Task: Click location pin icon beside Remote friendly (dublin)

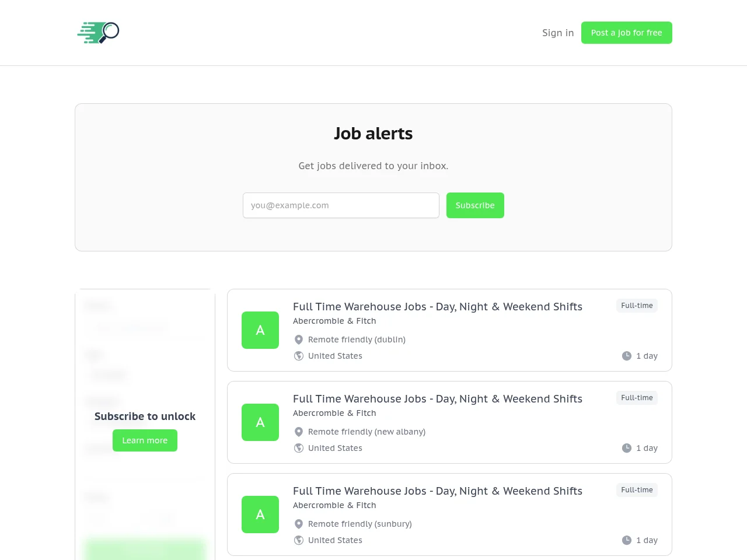Action: pyautogui.click(x=299, y=339)
